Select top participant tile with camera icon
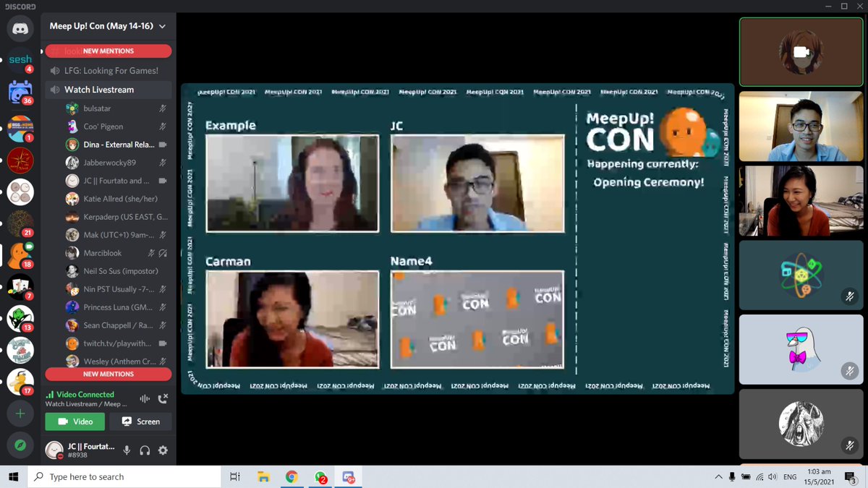This screenshot has width=868, height=488. (801, 52)
